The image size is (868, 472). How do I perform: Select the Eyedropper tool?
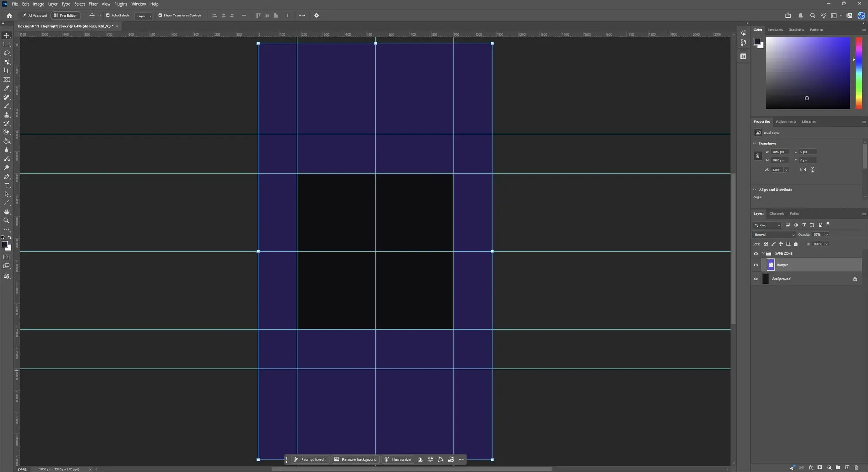(x=7, y=88)
